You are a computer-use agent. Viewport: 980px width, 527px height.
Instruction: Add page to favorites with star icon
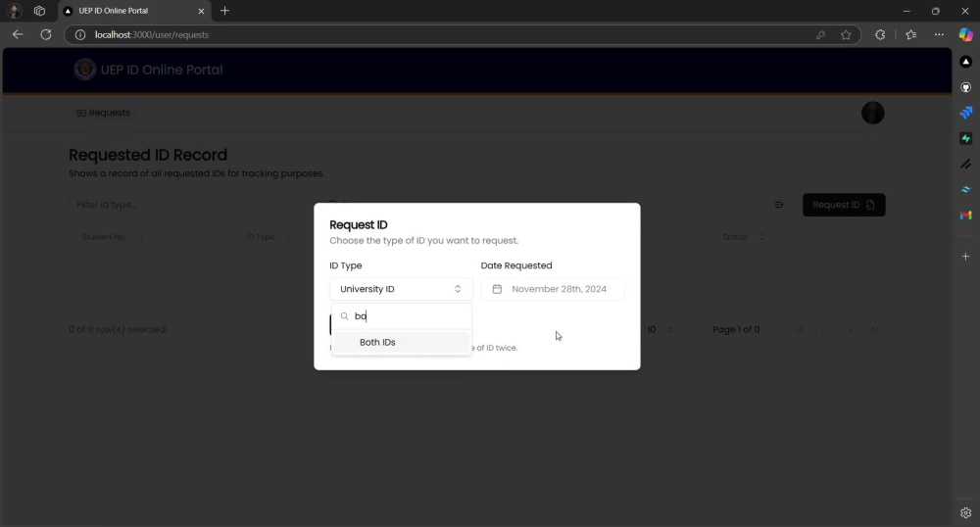[846, 35]
